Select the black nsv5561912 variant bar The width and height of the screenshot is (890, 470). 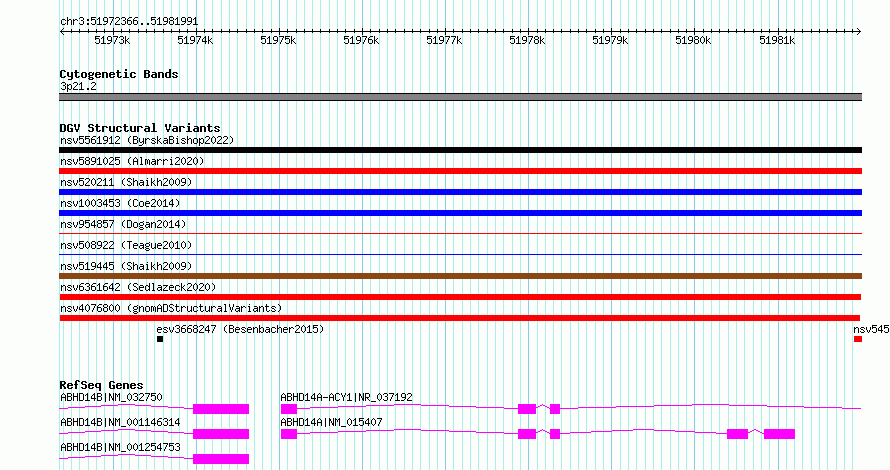click(x=460, y=150)
